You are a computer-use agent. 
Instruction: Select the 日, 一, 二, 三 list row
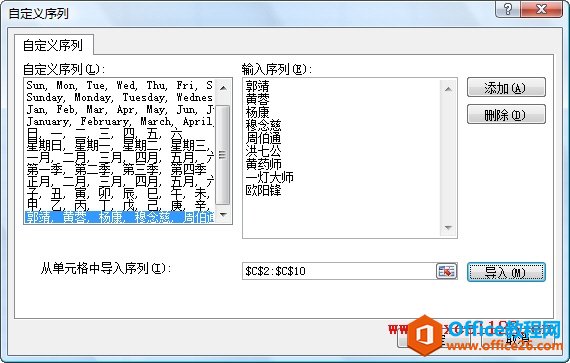[120, 133]
